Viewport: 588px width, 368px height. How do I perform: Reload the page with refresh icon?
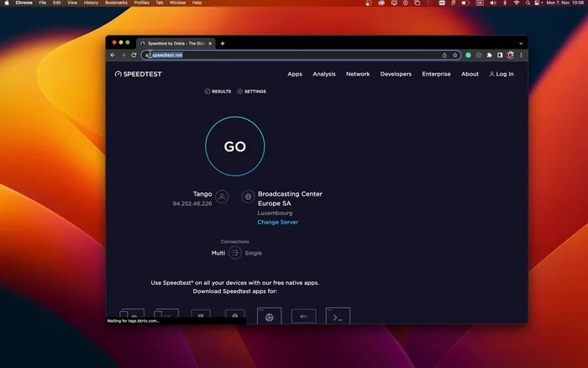click(134, 55)
